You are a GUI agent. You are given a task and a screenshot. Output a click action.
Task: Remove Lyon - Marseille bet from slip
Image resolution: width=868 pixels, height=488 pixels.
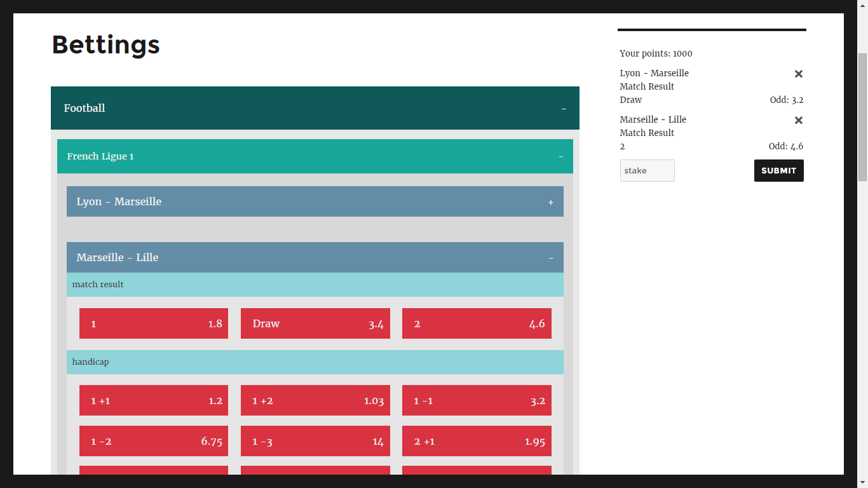[799, 74]
